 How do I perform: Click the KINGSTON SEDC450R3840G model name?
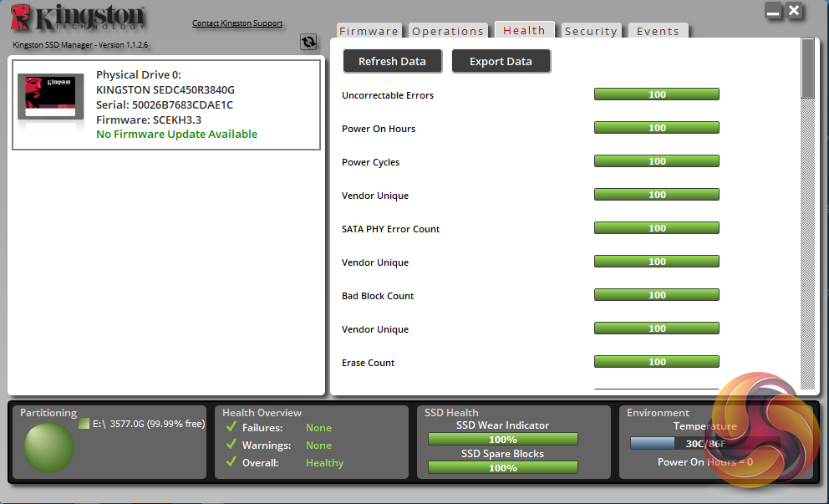165,90
